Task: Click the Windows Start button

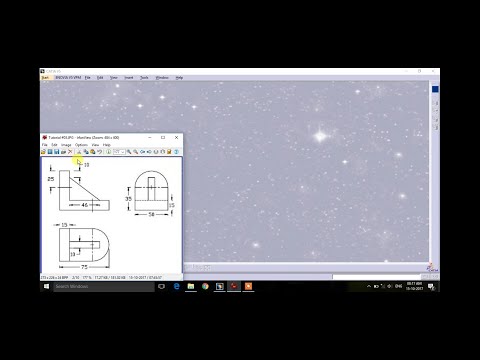Action: pyautogui.click(x=46, y=286)
